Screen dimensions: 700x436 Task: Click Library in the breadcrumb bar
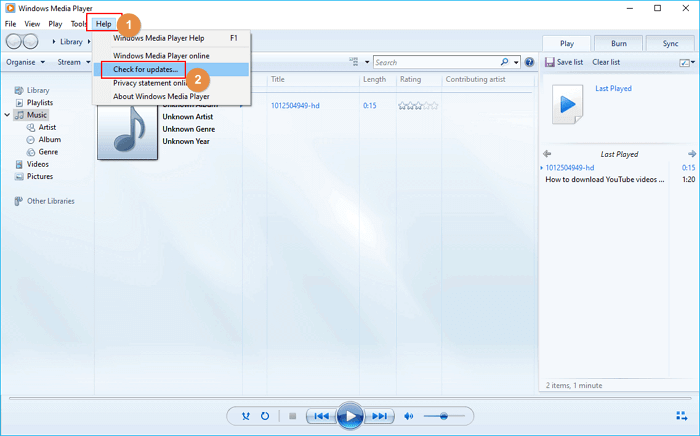(x=71, y=42)
